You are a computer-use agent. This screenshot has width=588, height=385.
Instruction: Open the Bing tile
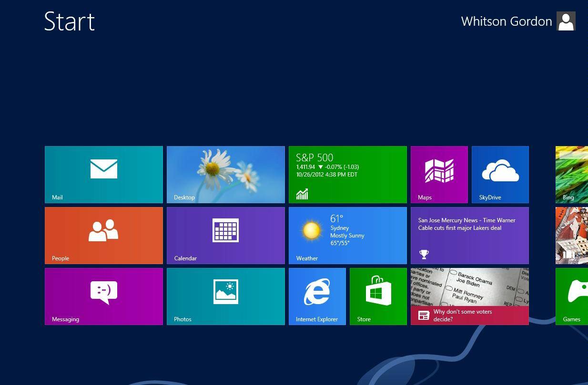pyautogui.click(x=572, y=174)
